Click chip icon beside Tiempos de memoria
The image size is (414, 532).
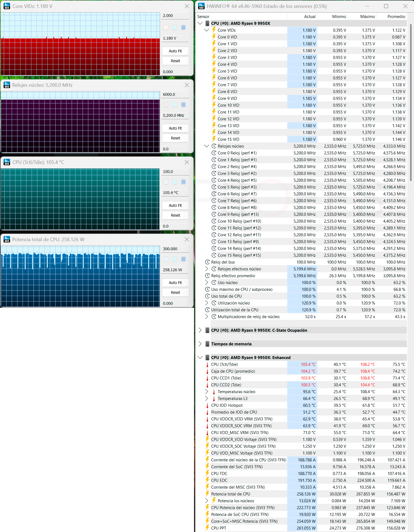(x=207, y=344)
